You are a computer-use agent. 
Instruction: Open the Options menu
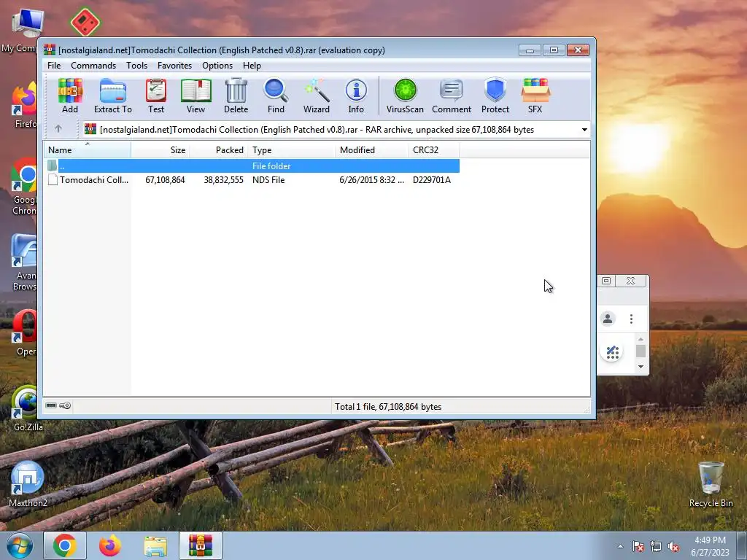click(x=217, y=66)
